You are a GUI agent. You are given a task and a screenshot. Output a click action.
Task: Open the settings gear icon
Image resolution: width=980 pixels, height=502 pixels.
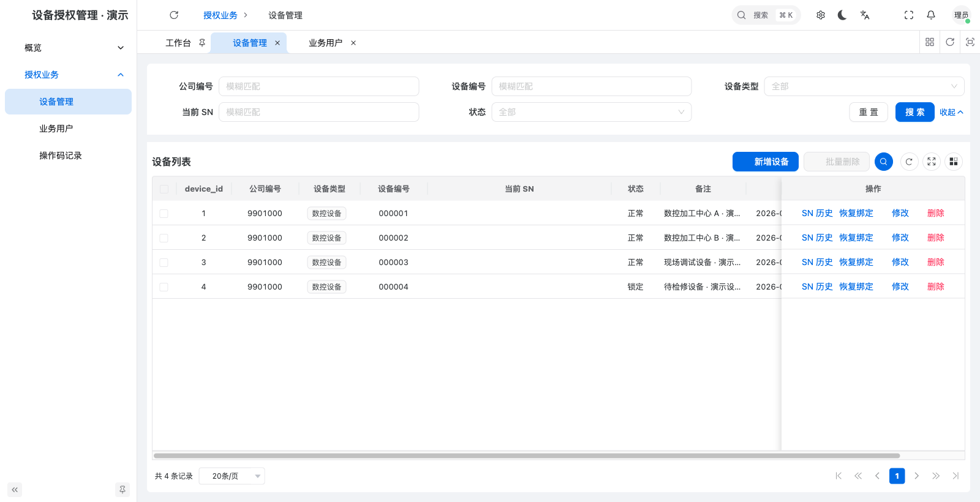pyautogui.click(x=821, y=15)
